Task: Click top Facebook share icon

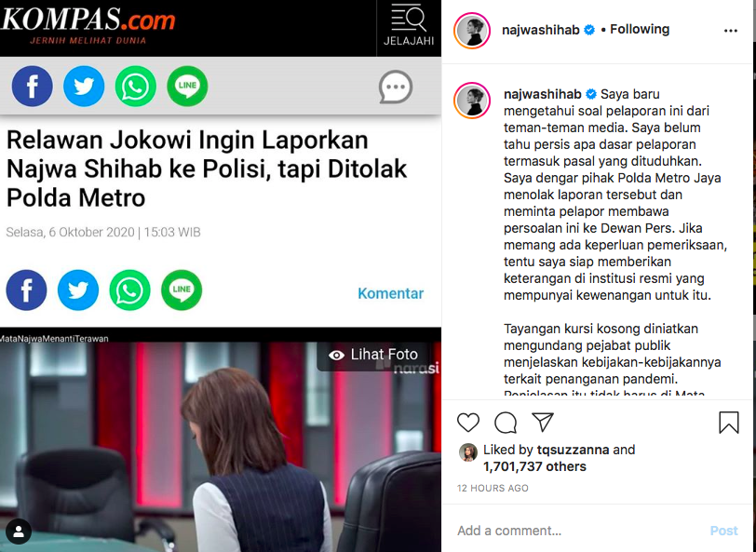Action: coord(33,87)
